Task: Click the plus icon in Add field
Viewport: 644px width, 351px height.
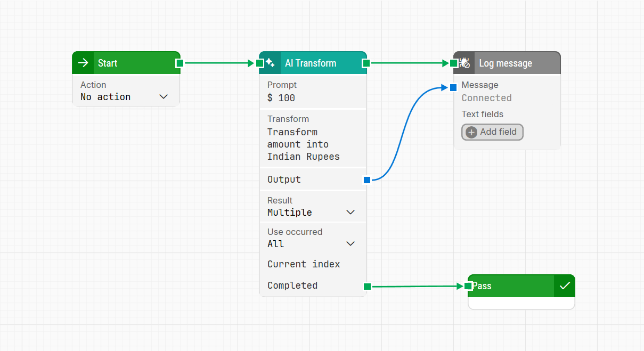Action: pos(471,132)
